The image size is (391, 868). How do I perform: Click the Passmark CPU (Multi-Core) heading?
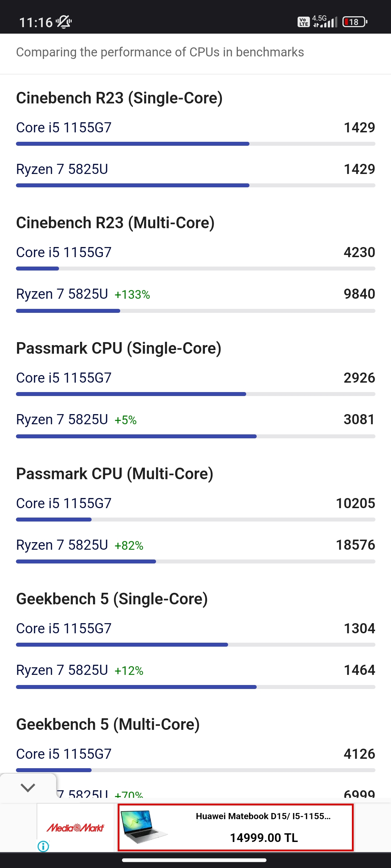pyautogui.click(x=115, y=474)
